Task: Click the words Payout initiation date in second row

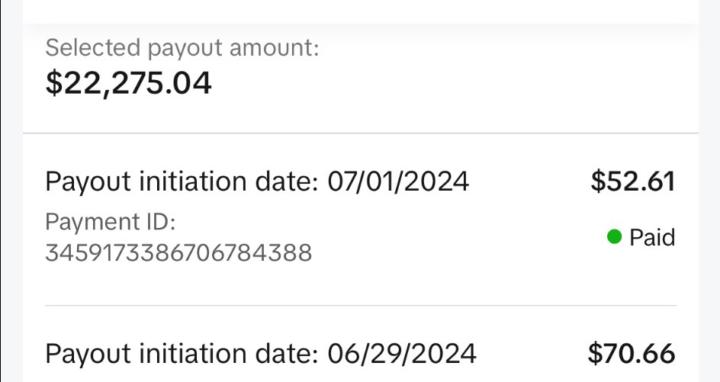Action: pos(182,354)
